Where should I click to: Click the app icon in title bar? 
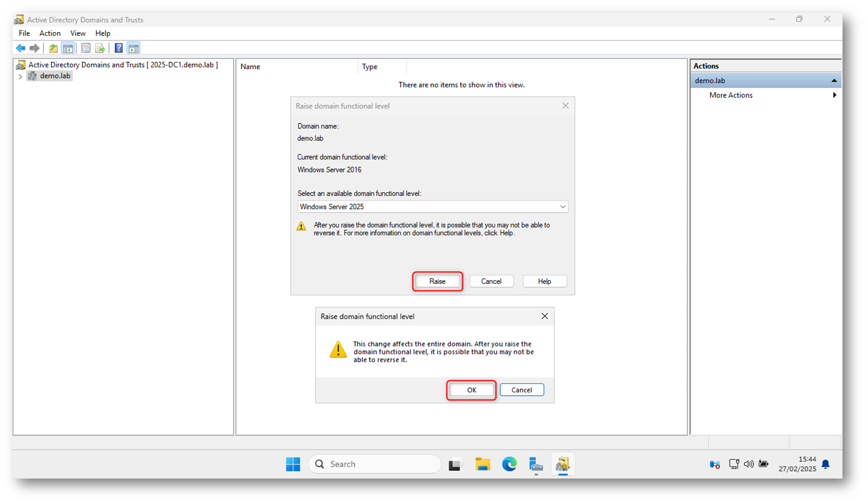[x=19, y=19]
